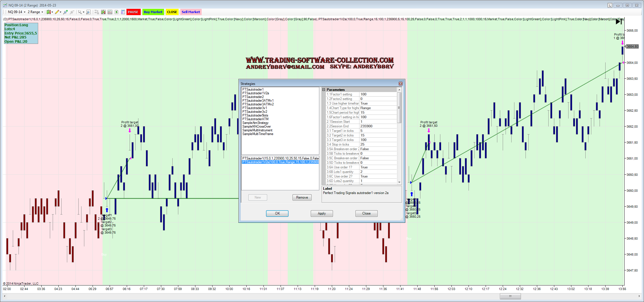Click the zoom frame magnifier icon

pyautogui.click(x=89, y=12)
